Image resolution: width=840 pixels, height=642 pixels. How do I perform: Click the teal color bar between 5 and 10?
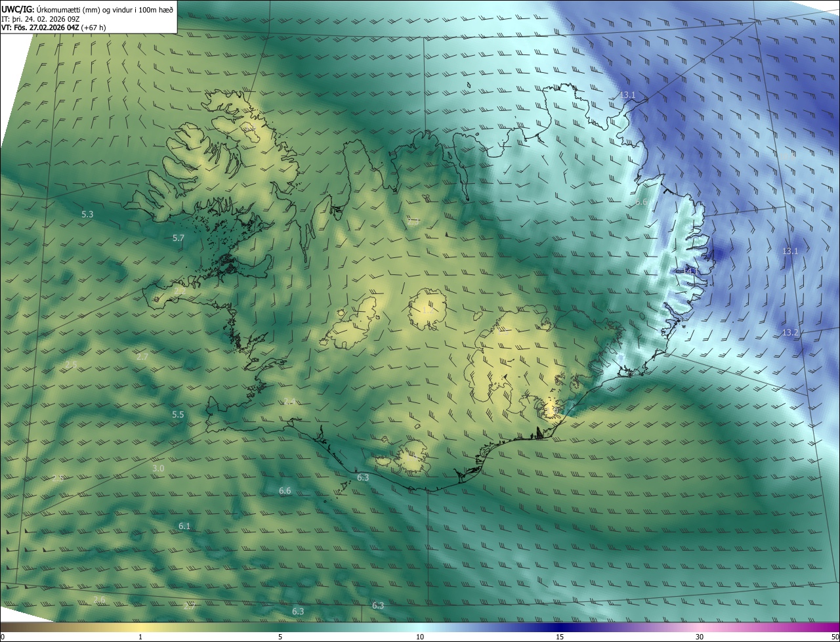pyautogui.click(x=350, y=627)
